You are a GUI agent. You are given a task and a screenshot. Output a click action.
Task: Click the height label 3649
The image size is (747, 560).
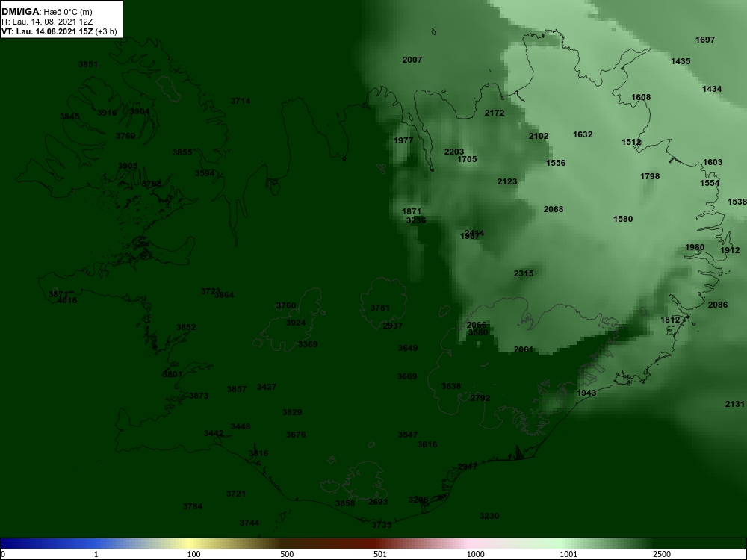click(408, 348)
